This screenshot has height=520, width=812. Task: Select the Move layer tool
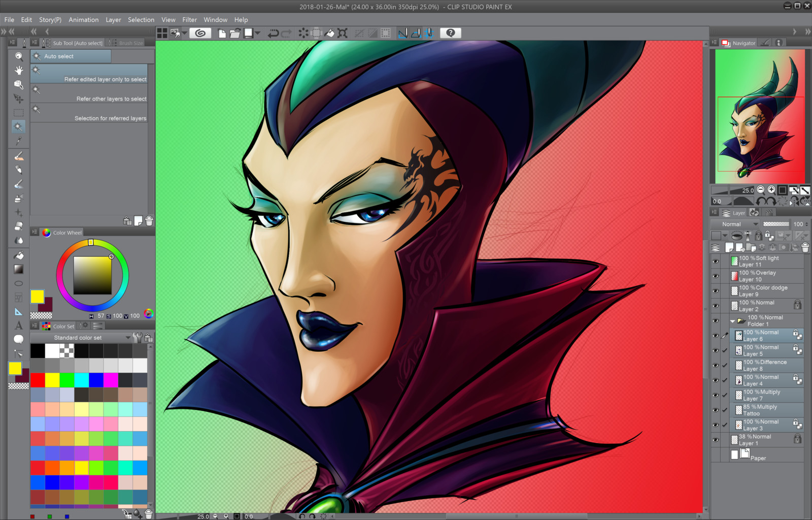point(19,98)
